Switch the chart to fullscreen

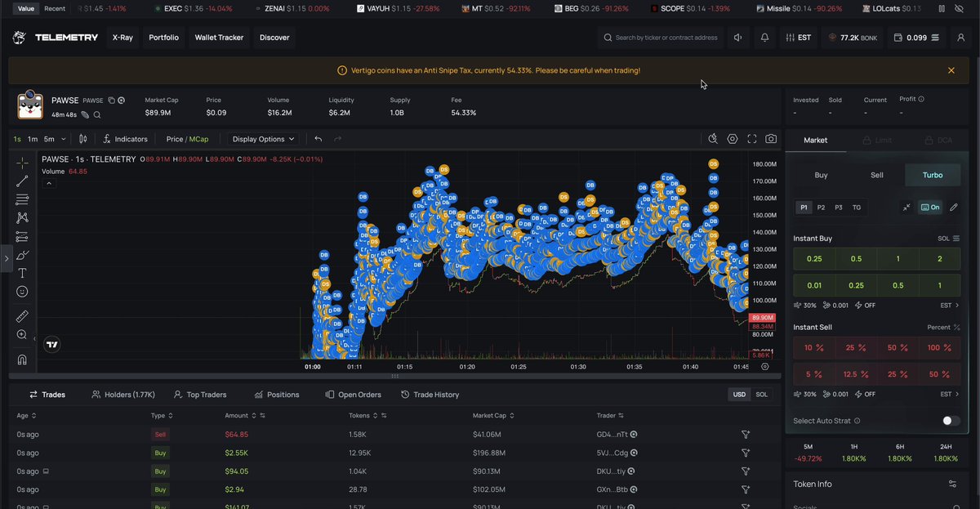(x=752, y=139)
